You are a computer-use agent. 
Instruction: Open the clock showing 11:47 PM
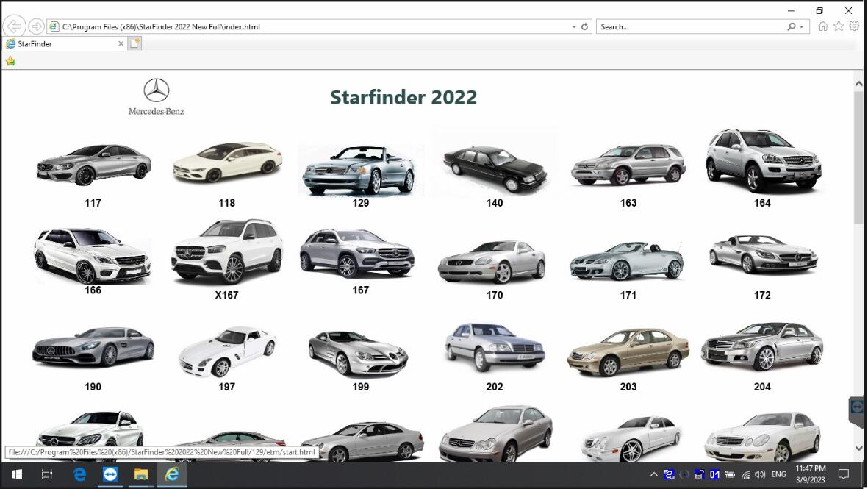pyautogui.click(x=811, y=474)
